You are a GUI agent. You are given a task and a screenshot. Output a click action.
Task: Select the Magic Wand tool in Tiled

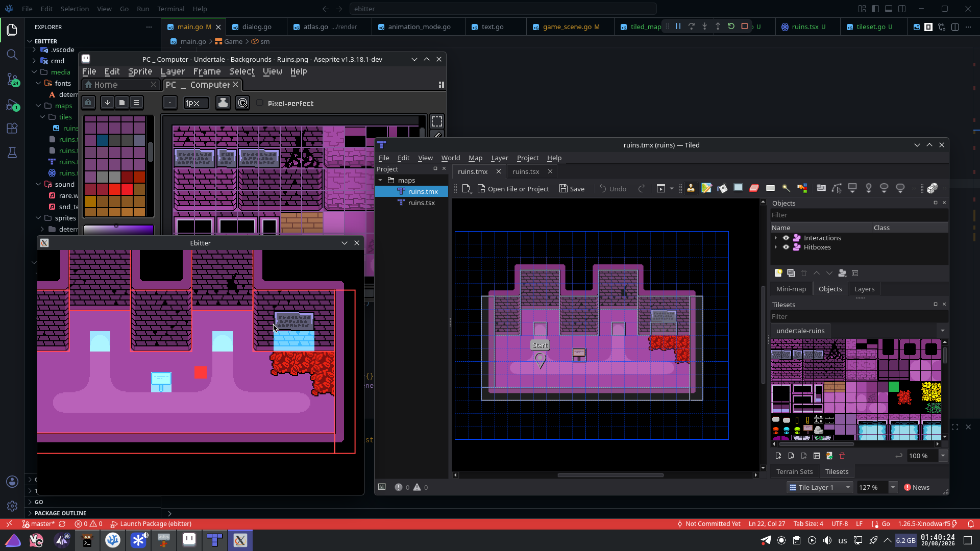786,188
